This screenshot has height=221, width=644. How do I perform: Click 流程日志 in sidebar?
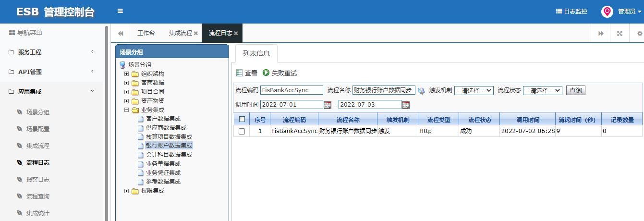[37, 162]
